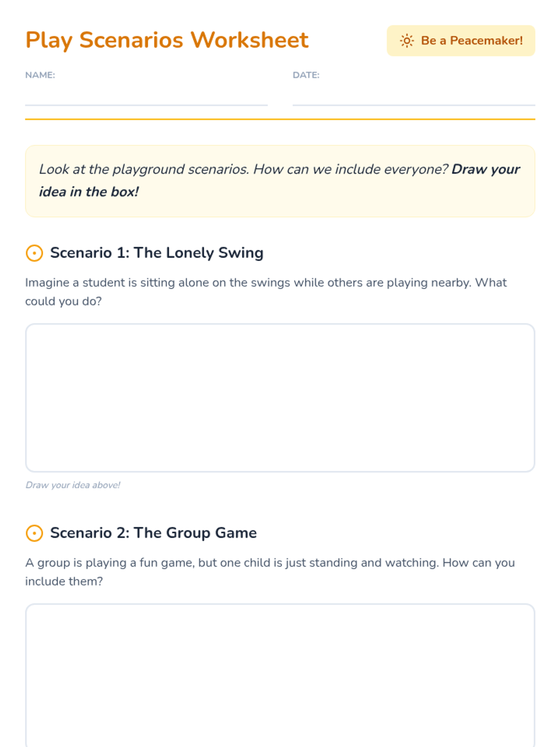Viewport: 560px width, 747px height.
Task: Click the target icon beside Scenario 1
Action: coord(34,253)
